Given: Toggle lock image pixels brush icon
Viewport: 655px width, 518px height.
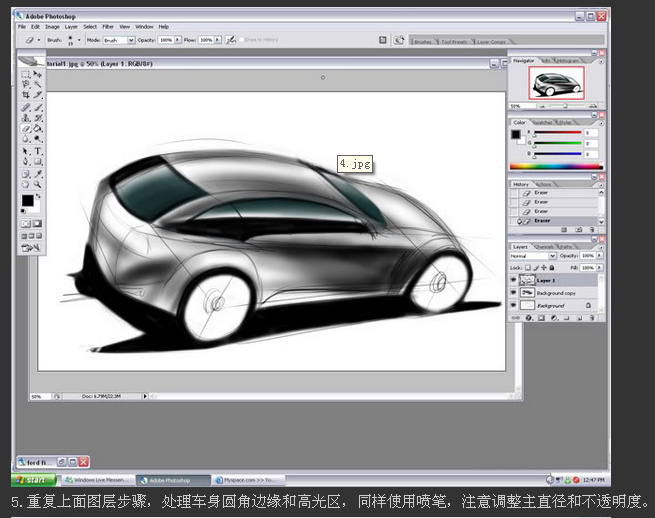Looking at the screenshot, I should 536,267.
